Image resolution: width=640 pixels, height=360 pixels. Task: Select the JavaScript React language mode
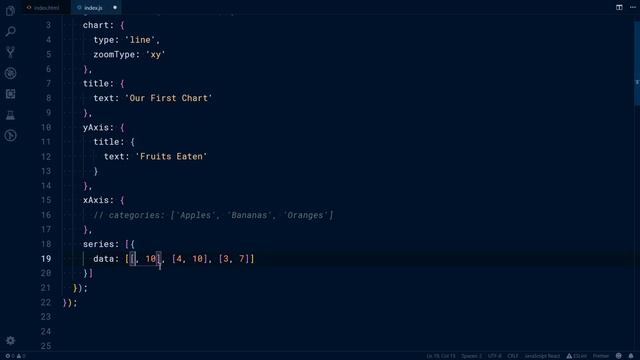coord(542,356)
